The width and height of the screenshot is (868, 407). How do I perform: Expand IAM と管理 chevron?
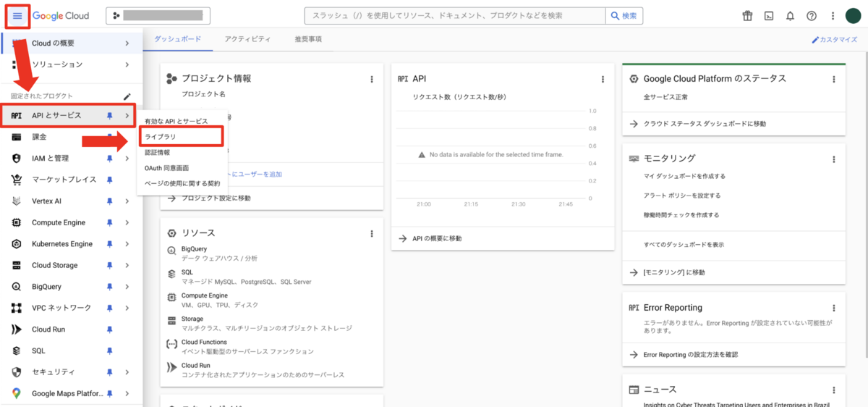coord(127,158)
